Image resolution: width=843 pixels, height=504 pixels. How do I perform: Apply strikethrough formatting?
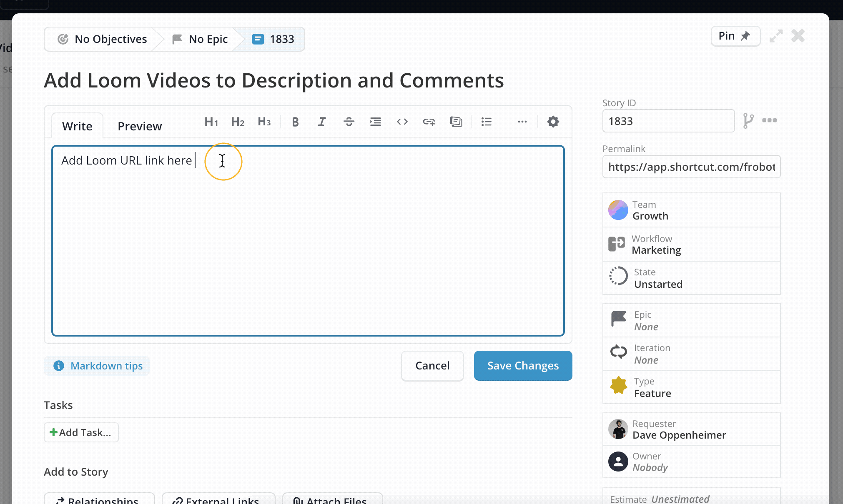click(349, 122)
